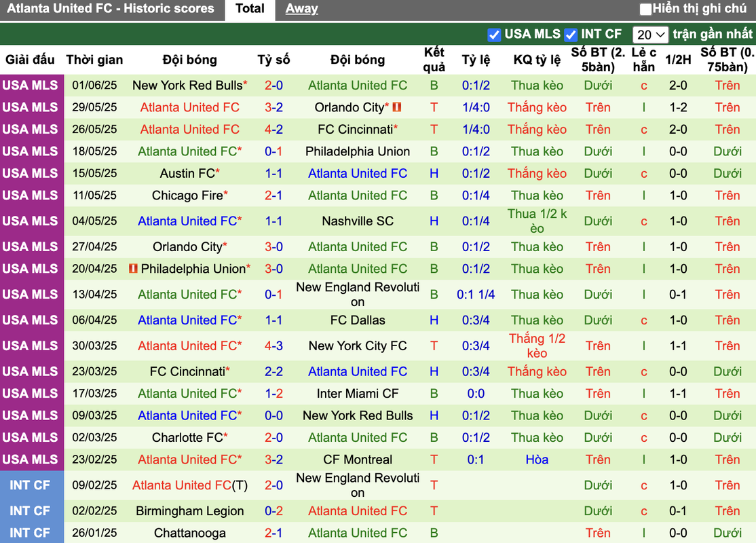The height and width of the screenshot is (543, 756).
Task: Switch to the Total tab
Action: (x=250, y=9)
